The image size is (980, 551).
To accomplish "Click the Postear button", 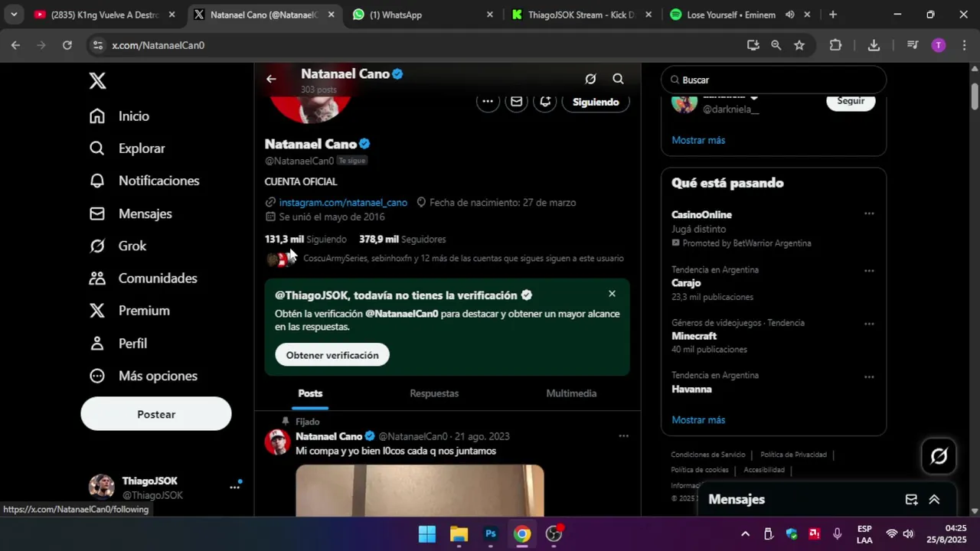I will (x=156, y=414).
